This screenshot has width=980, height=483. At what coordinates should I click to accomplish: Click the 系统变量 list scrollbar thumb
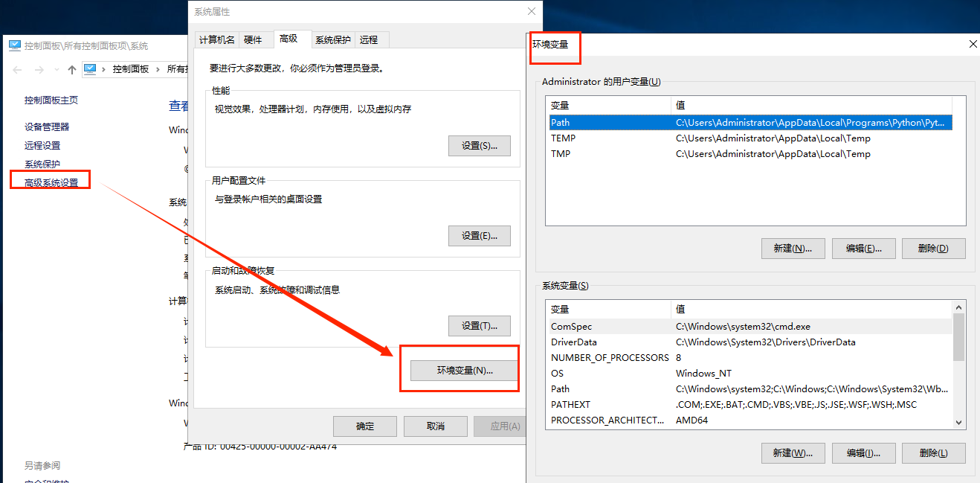click(958, 336)
